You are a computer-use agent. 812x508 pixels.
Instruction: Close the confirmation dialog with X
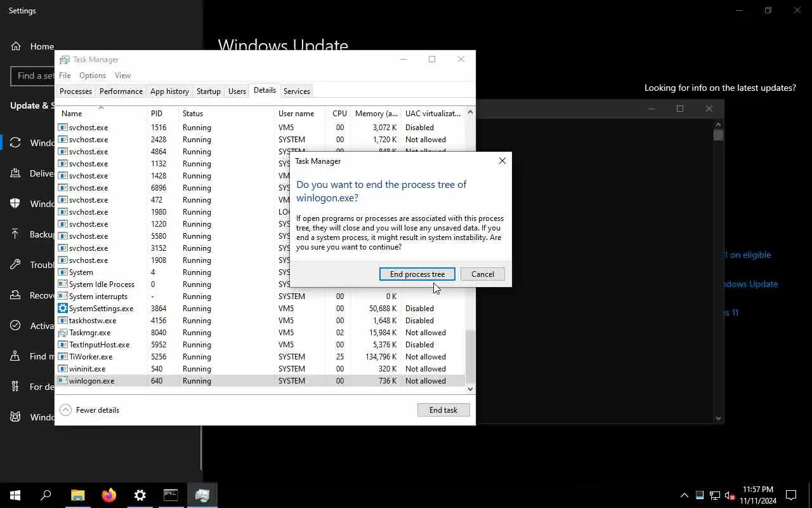pyautogui.click(x=502, y=161)
